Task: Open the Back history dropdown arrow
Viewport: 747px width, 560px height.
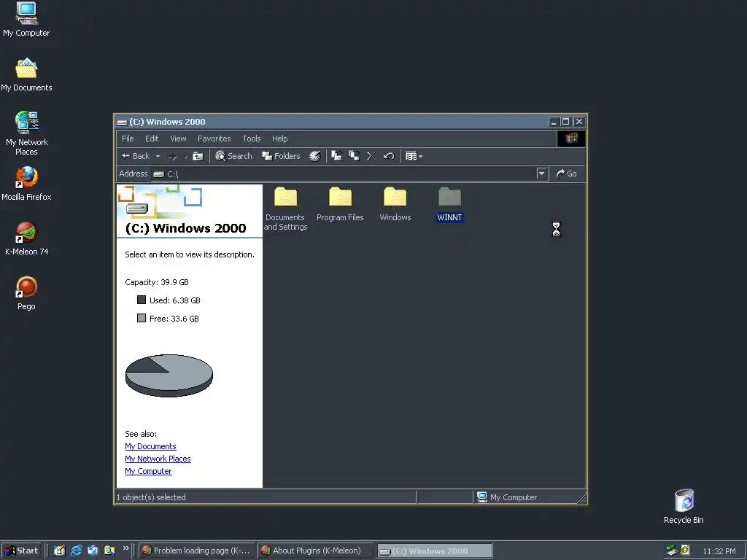Action: coord(158,156)
